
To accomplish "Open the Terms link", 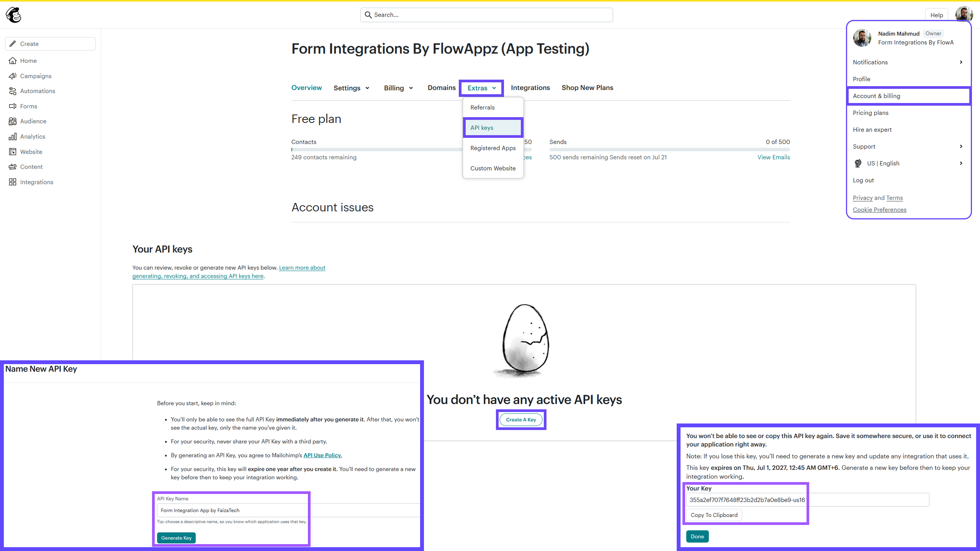I will pyautogui.click(x=894, y=198).
